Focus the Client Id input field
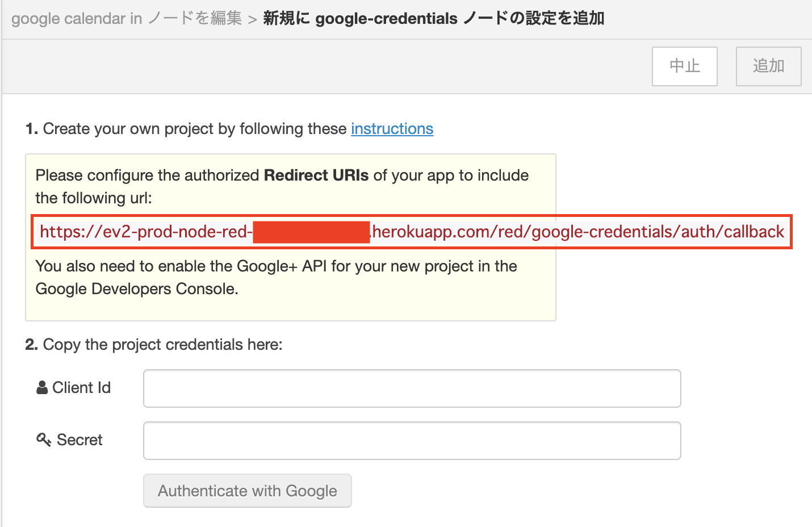 tap(412, 388)
